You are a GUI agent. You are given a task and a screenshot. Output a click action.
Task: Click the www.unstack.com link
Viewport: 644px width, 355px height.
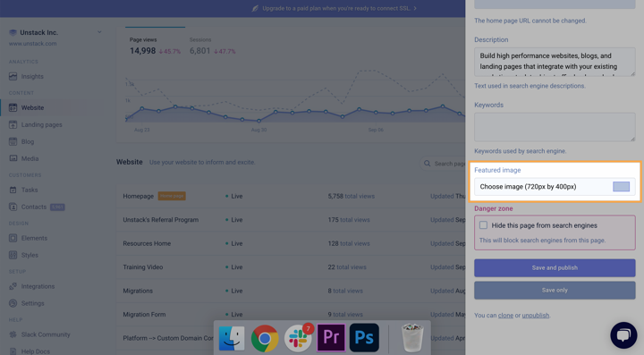[x=33, y=44]
